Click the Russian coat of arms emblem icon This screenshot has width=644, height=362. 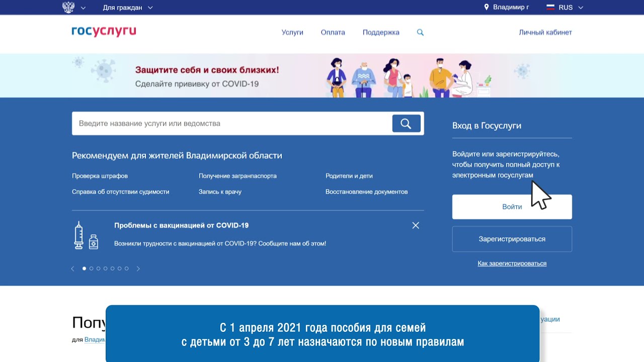tap(68, 8)
